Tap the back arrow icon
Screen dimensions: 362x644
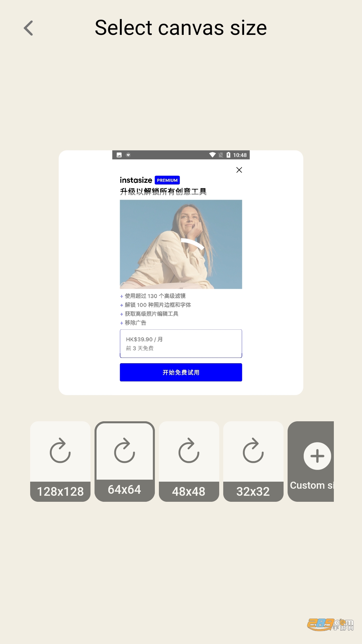pyautogui.click(x=28, y=28)
